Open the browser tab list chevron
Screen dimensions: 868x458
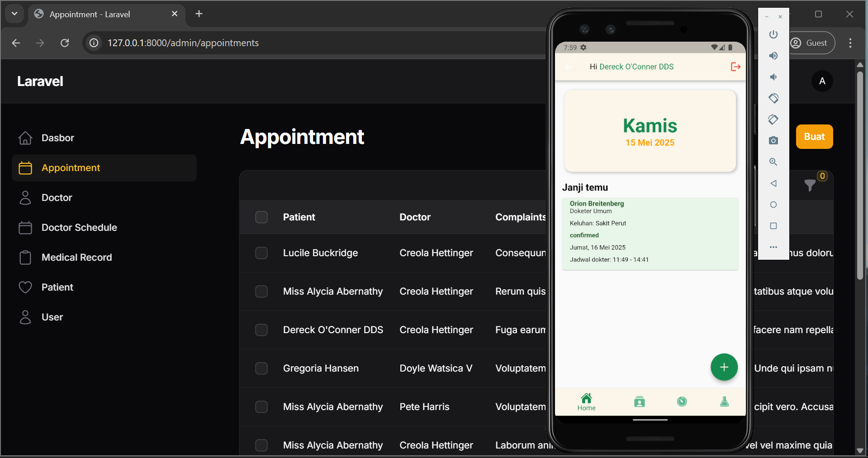pos(14,14)
